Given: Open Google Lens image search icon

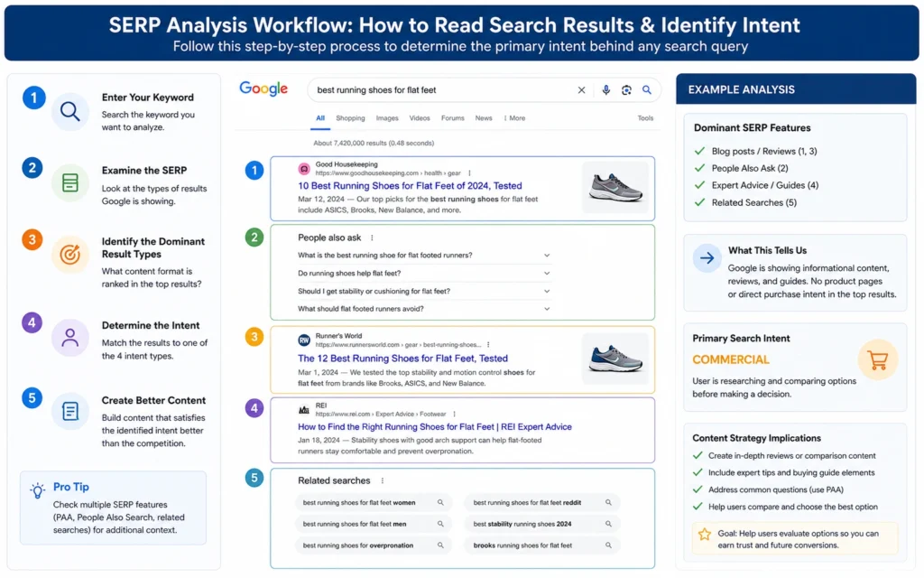Looking at the screenshot, I should pyautogui.click(x=626, y=90).
